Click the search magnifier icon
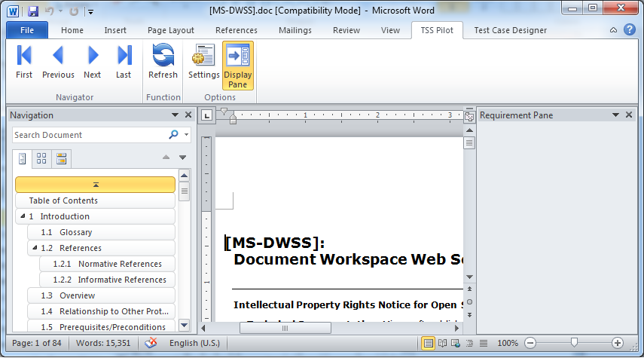 tap(174, 134)
